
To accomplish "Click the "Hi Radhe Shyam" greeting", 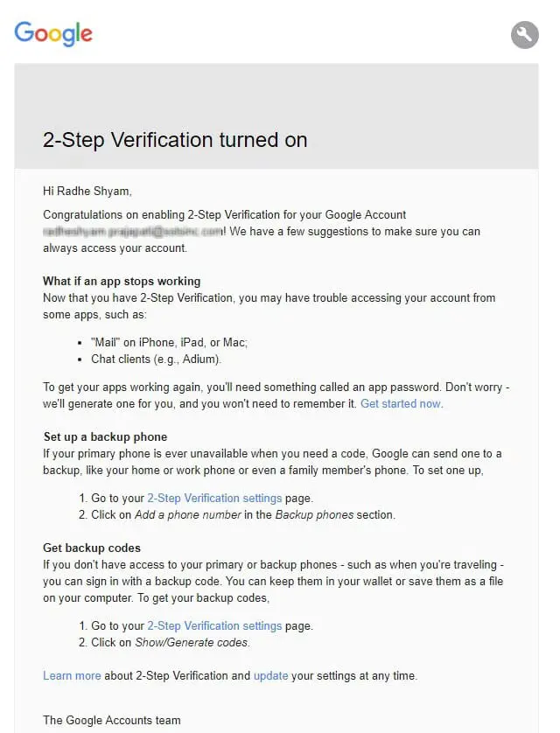I will (87, 191).
